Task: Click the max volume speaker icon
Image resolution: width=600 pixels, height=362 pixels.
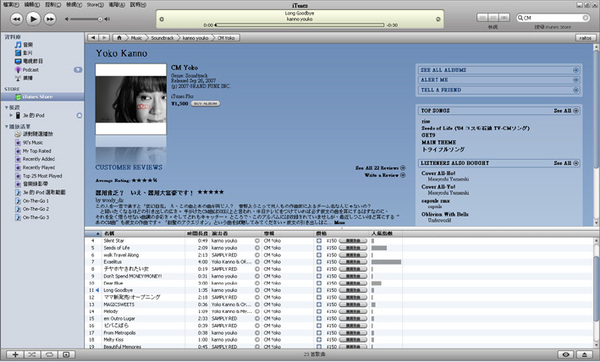Action: (x=108, y=19)
